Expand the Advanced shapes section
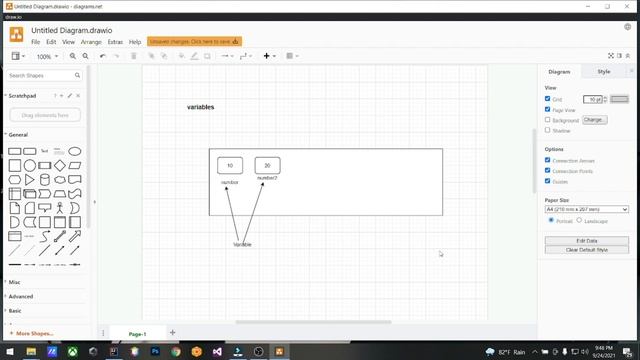The height and width of the screenshot is (360, 640). coord(20,296)
